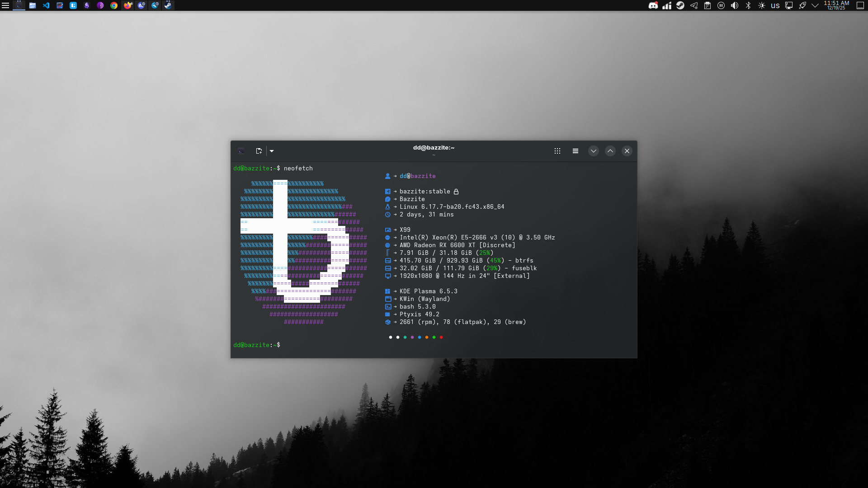Toggle Bluetooth from the system tray
Screen dimensions: 868x488
(748, 5)
